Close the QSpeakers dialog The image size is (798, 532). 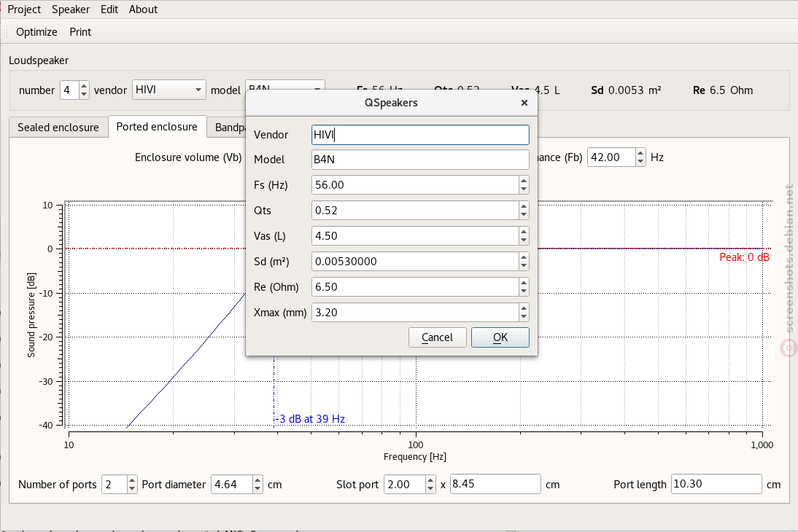click(524, 103)
